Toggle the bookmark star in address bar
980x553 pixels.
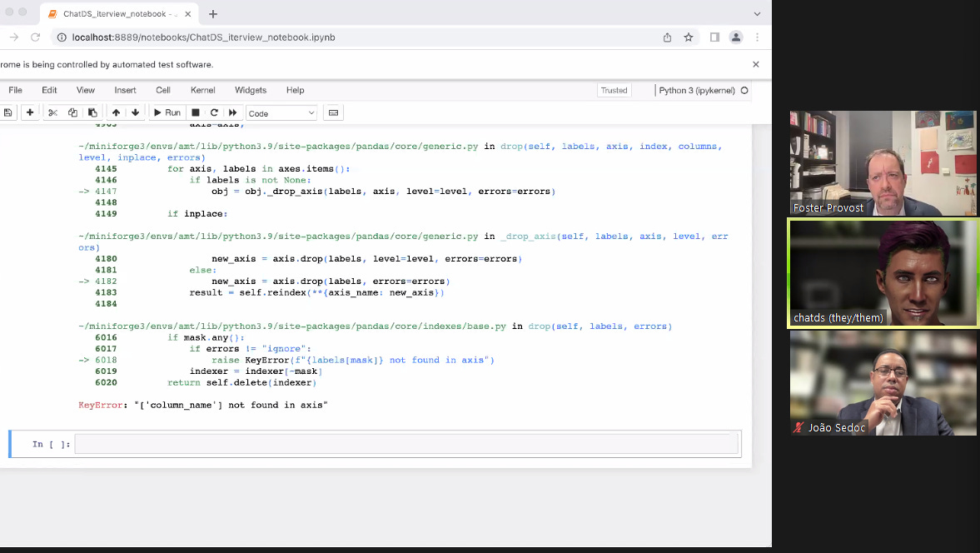(687, 37)
